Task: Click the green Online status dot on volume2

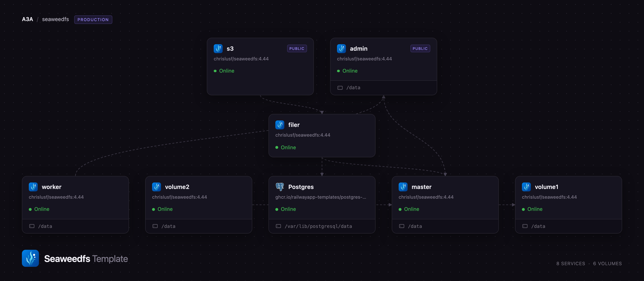Action: (153, 209)
